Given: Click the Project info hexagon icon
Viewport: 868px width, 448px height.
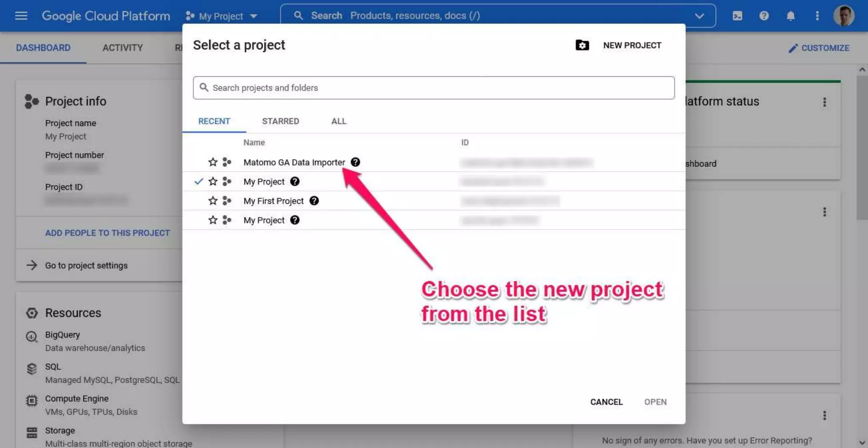Looking at the screenshot, I should point(31,101).
